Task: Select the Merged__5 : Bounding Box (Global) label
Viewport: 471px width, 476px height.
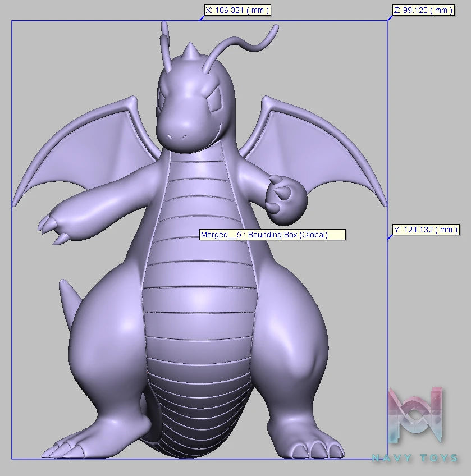Action: [272, 235]
